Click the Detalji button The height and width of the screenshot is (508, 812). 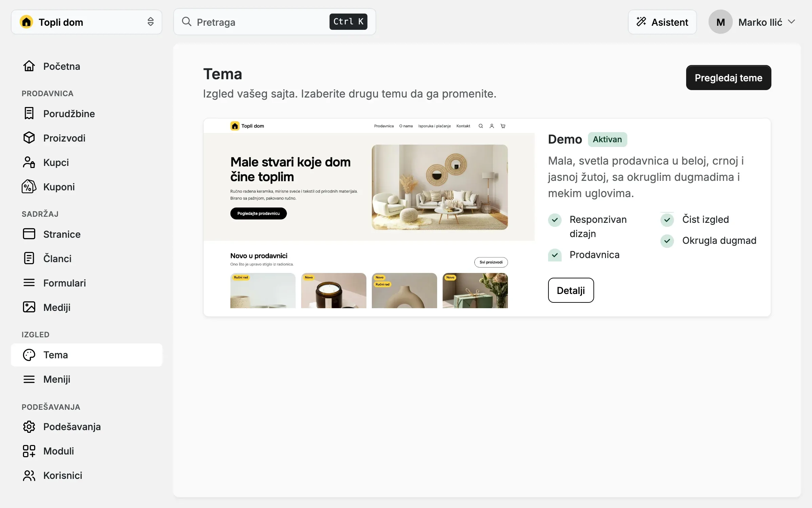point(571,290)
